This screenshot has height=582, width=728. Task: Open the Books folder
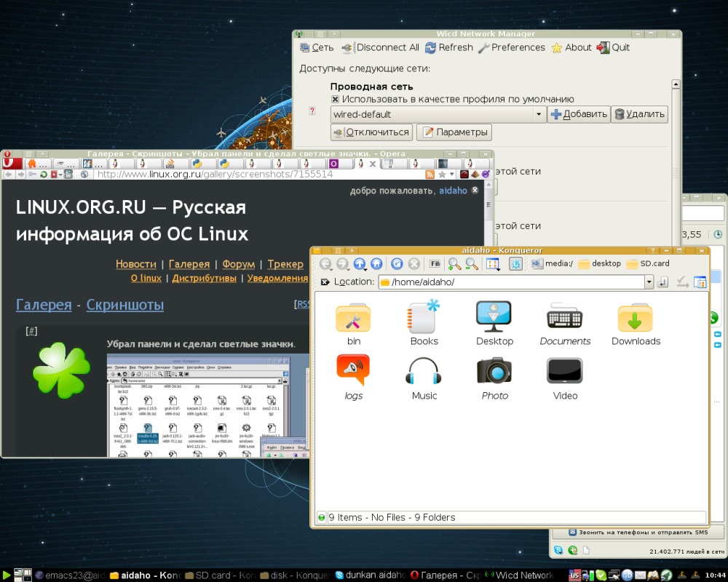click(424, 324)
